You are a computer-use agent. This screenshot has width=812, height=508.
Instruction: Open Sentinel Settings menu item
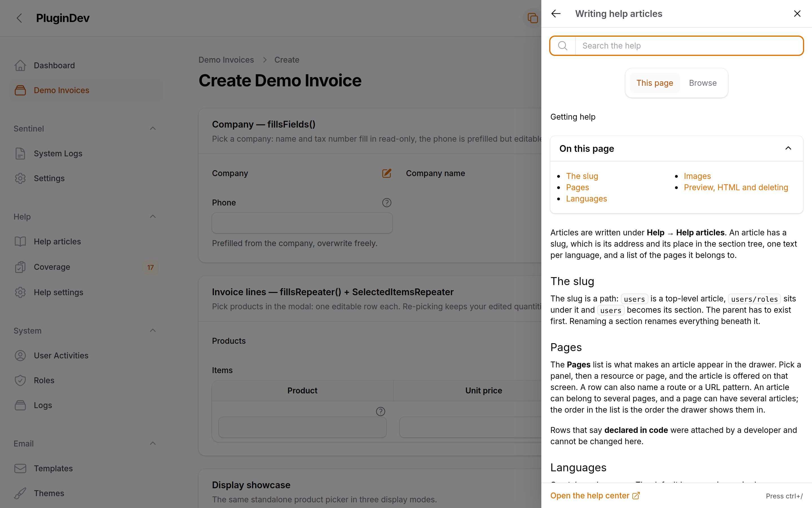(86, 178)
